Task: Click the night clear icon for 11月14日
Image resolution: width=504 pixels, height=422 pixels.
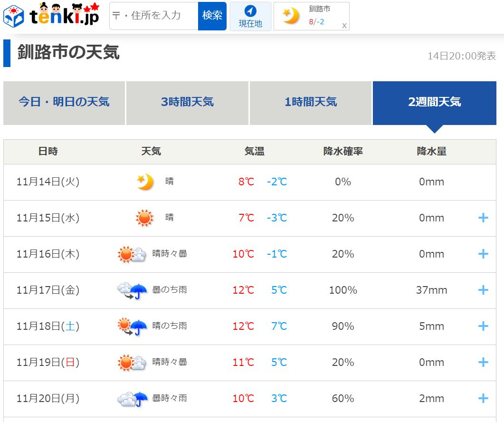Action: coord(145,182)
